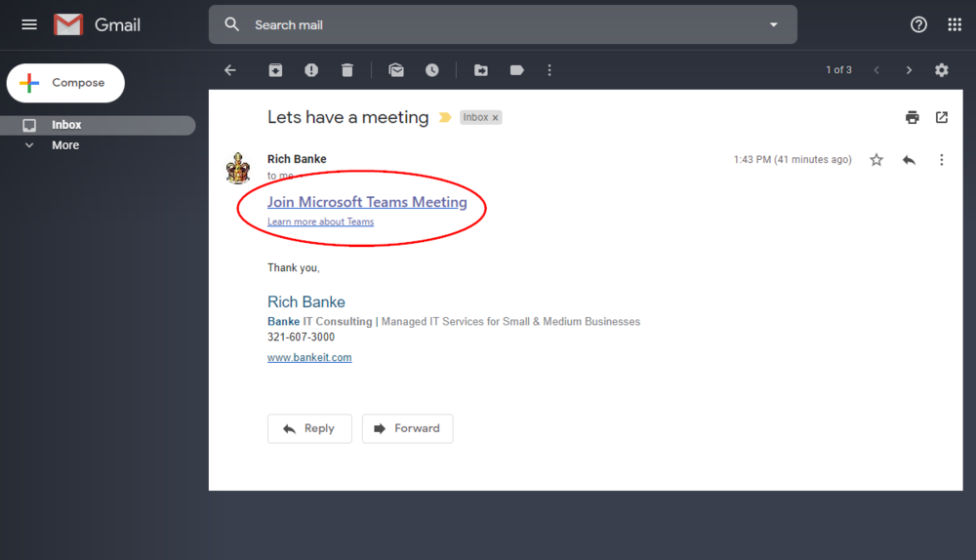
Task: Toggle the yellow importance marker
Action: point(444,117)
